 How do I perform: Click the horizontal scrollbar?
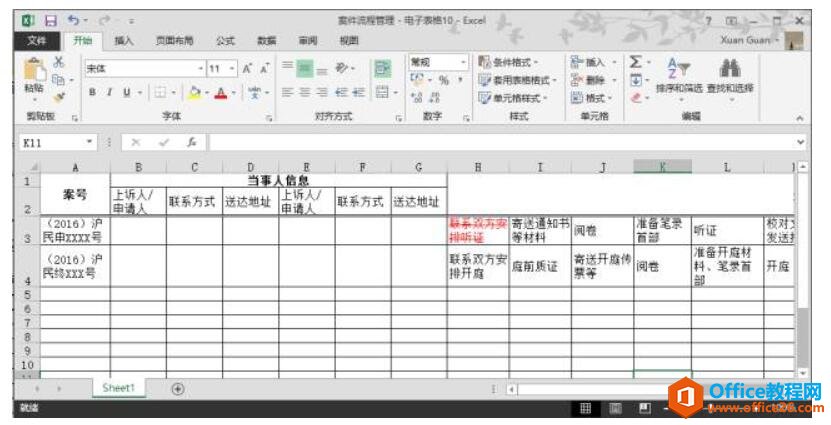594,389
